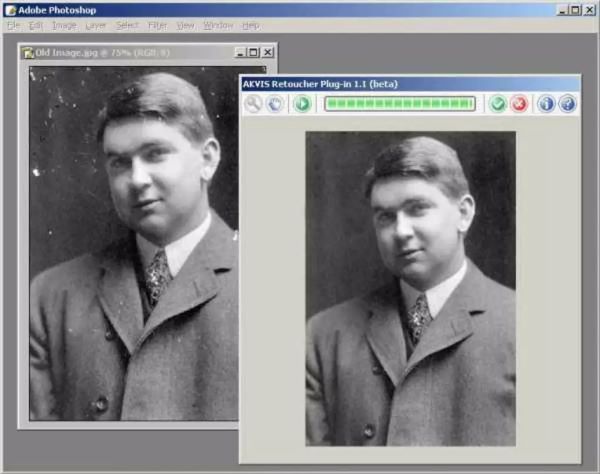This screenshot has width=600, height=474.
Task: Apply the result with the green checkmark
Action: pyautogui.click(x=498, y=104)
